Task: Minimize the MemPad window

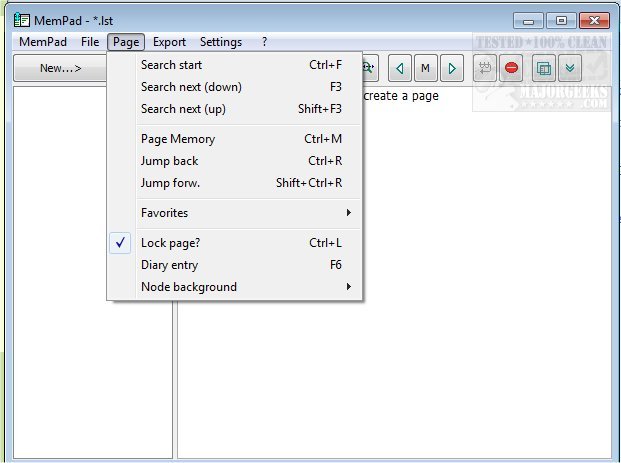Action: point(528,21)
